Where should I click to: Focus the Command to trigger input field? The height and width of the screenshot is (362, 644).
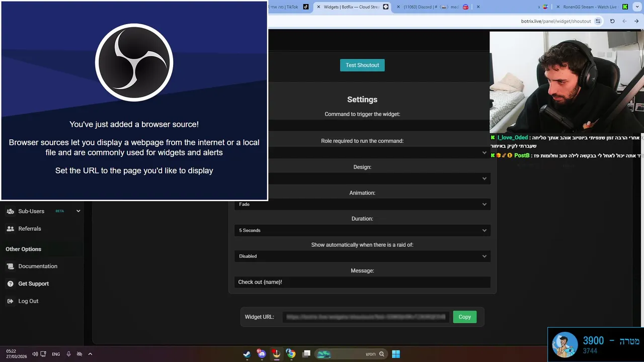(x=379, y=126)
